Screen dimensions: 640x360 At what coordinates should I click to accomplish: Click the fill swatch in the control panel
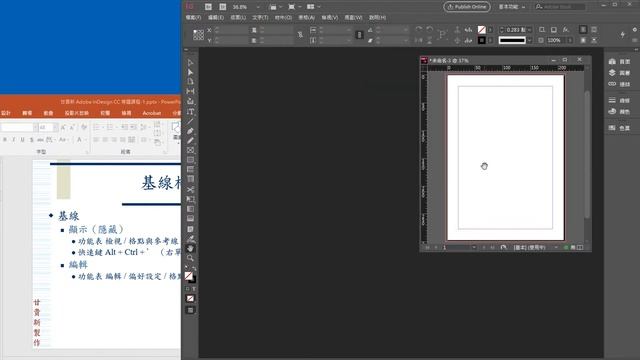coord(482,29)
